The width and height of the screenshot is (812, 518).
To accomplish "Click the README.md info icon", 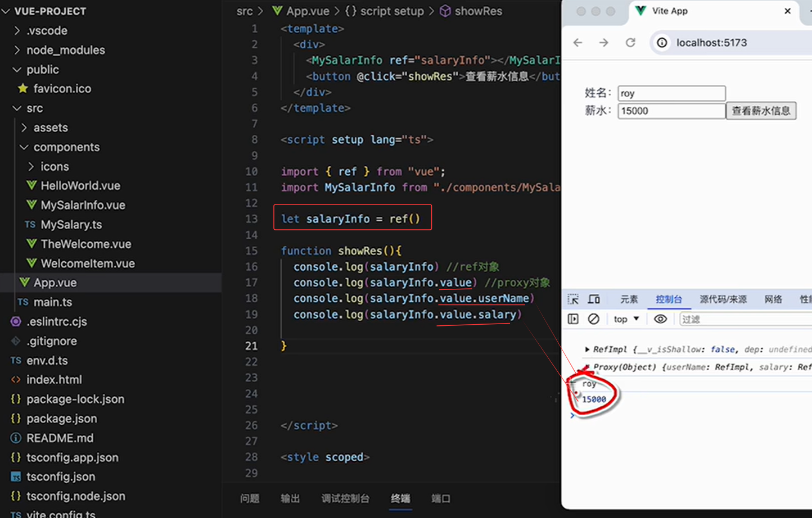I will point(16,438).
